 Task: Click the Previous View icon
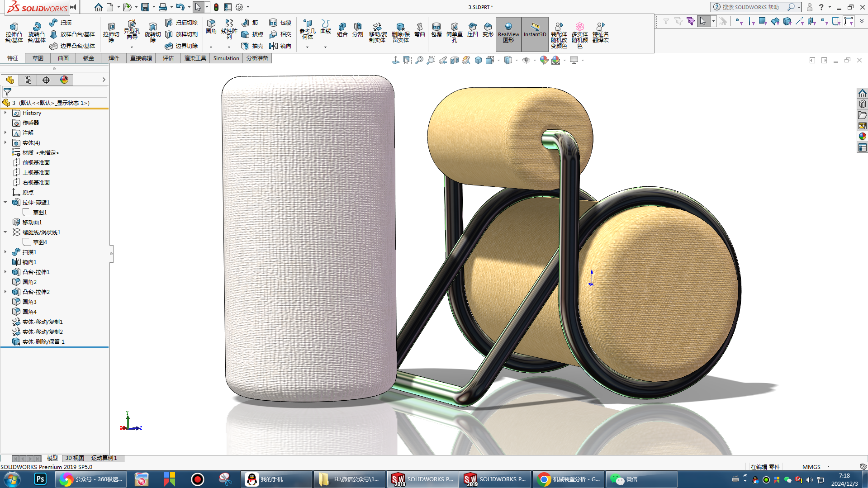[443, 60]
